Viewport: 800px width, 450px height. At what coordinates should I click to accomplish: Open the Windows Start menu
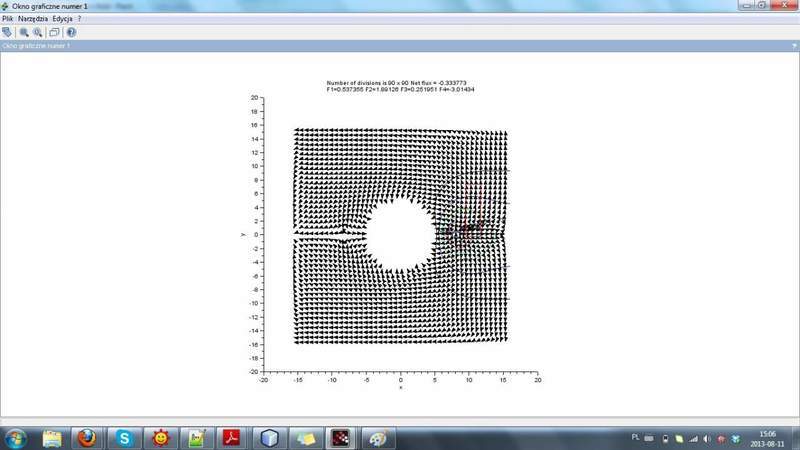(15, 439)
